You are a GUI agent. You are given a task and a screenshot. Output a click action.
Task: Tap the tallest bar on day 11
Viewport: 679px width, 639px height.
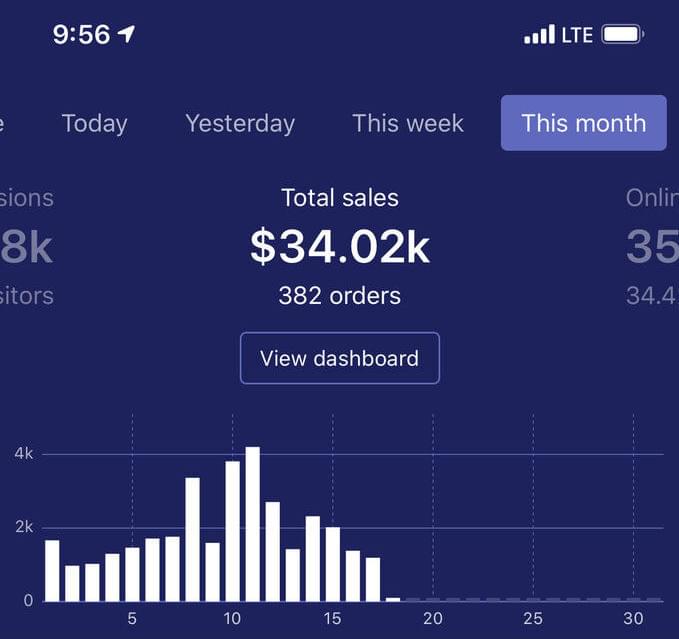(252, 524)
